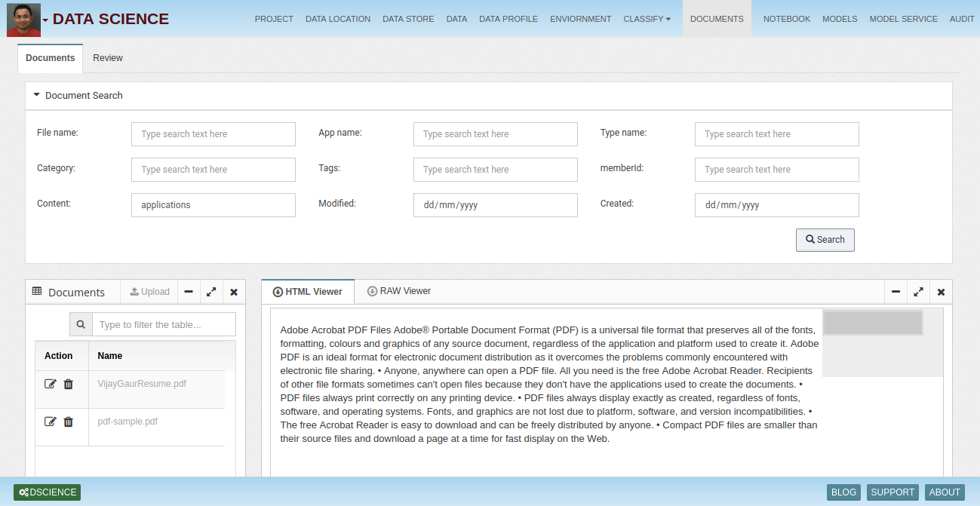Edit the pdf-sample.pdf document

click(51, 422)
